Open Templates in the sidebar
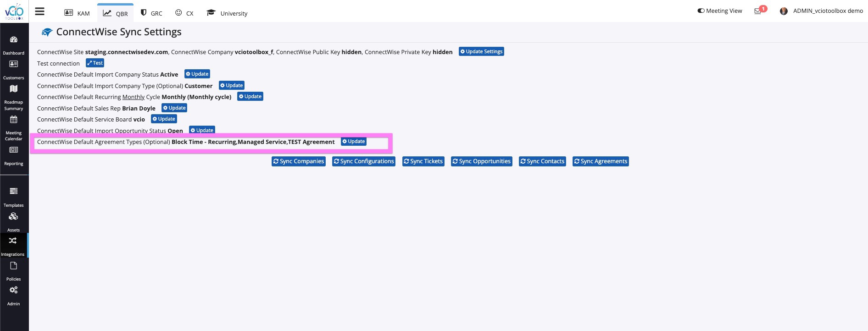 (14, 197)
